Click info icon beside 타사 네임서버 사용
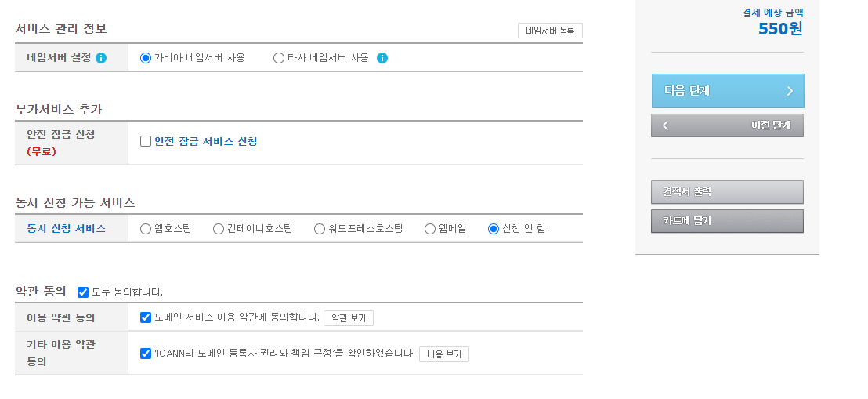 [382, 58]
